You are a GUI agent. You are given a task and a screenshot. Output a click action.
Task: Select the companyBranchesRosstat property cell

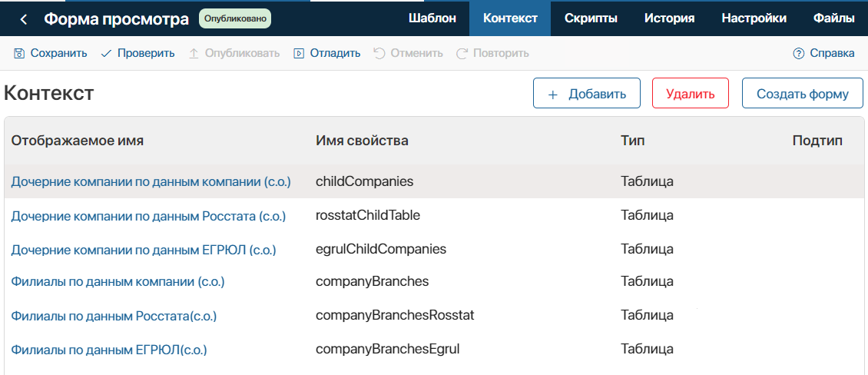395,315
